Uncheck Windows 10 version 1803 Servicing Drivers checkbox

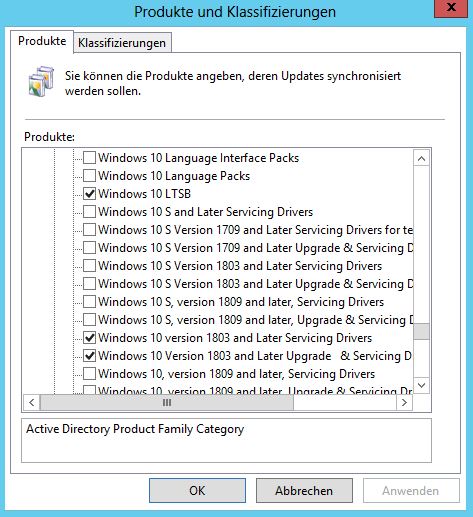pyautogui.click(x=89, y=337)
